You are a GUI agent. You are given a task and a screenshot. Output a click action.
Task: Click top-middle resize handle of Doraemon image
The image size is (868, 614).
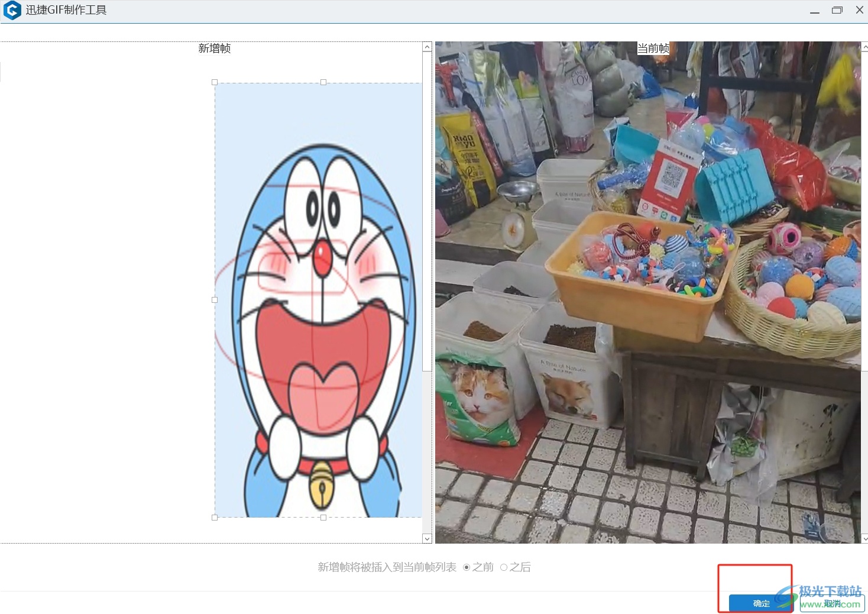[x=323, y=83]
